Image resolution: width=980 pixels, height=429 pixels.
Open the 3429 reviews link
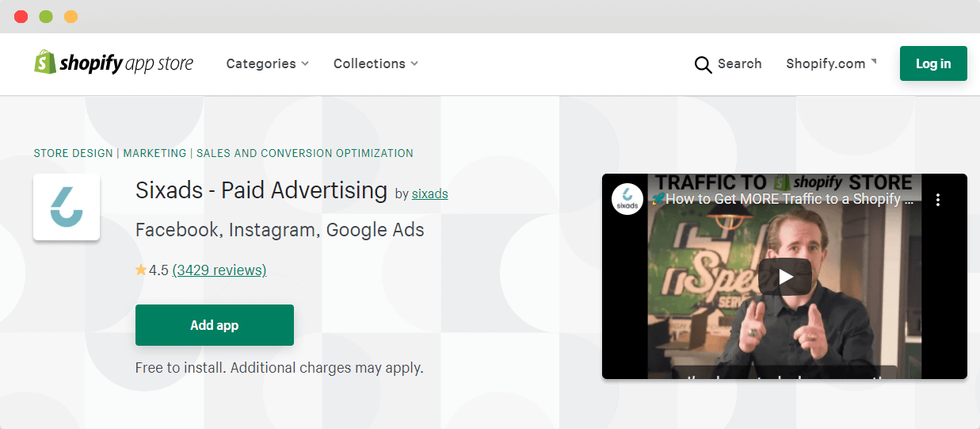pyautogui.click(x=219, y=270)
